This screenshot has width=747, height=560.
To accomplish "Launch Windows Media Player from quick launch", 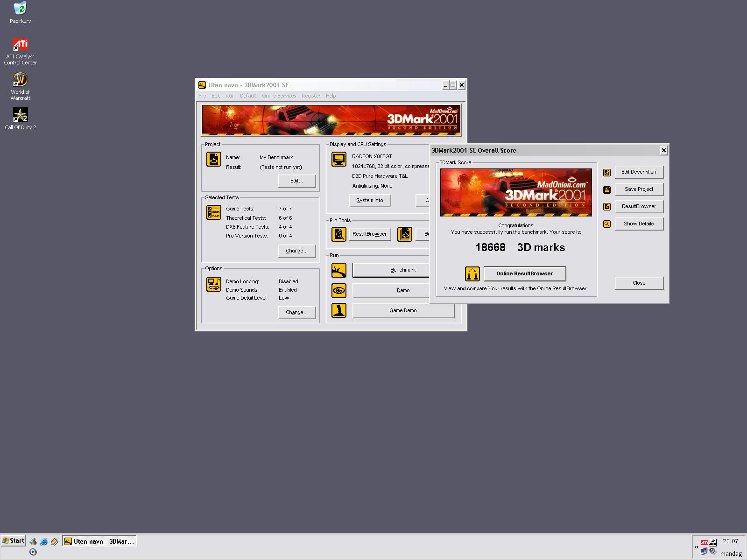I will pyautogui.click(x=33, y=552).
